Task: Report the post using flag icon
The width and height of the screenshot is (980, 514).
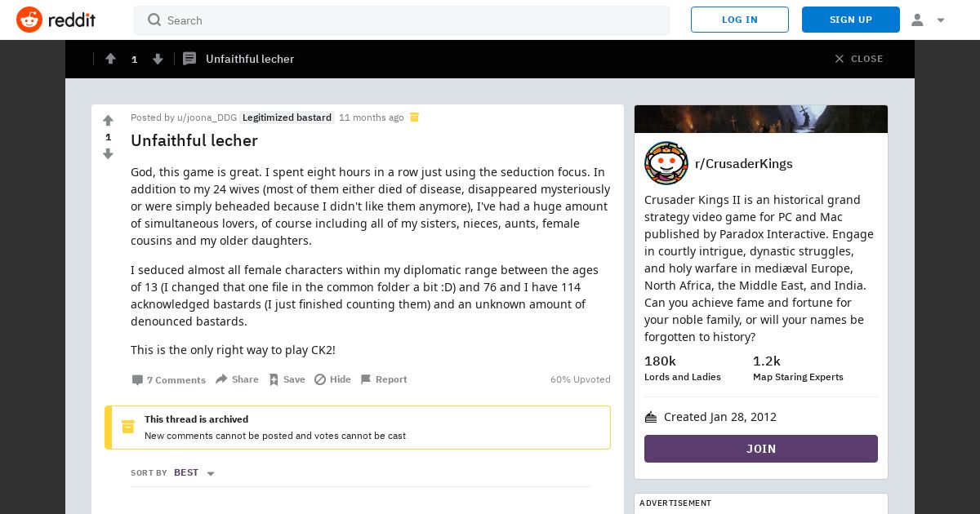Action: 383,379
